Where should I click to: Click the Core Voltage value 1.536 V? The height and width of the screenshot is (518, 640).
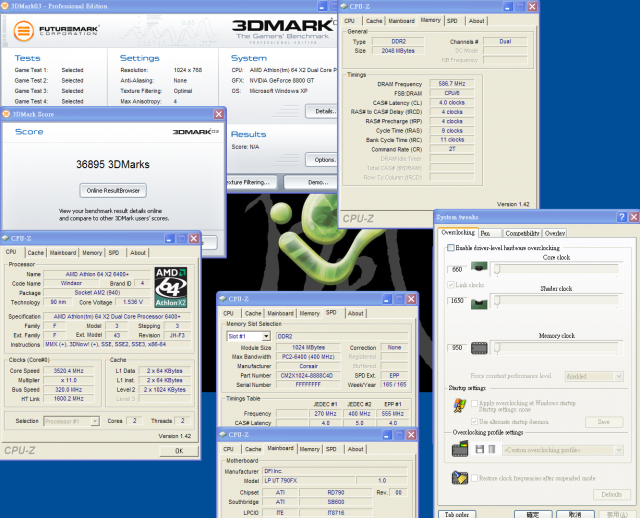[133, 302]
